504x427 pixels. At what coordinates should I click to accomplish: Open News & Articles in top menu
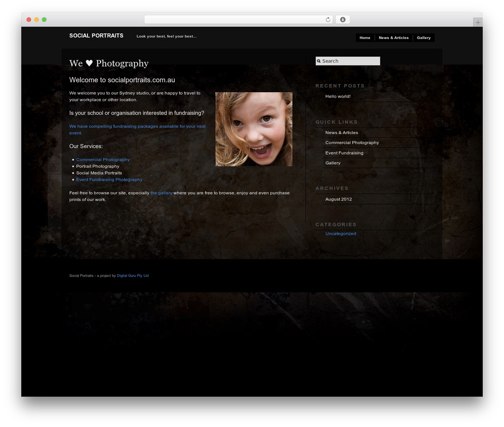point(393,38)
